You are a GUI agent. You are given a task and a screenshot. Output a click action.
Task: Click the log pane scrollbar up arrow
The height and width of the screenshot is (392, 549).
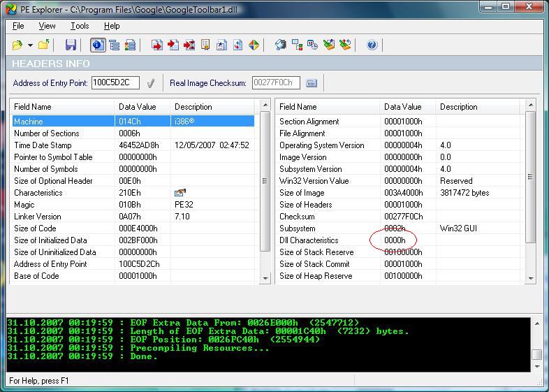click(537, 324)
